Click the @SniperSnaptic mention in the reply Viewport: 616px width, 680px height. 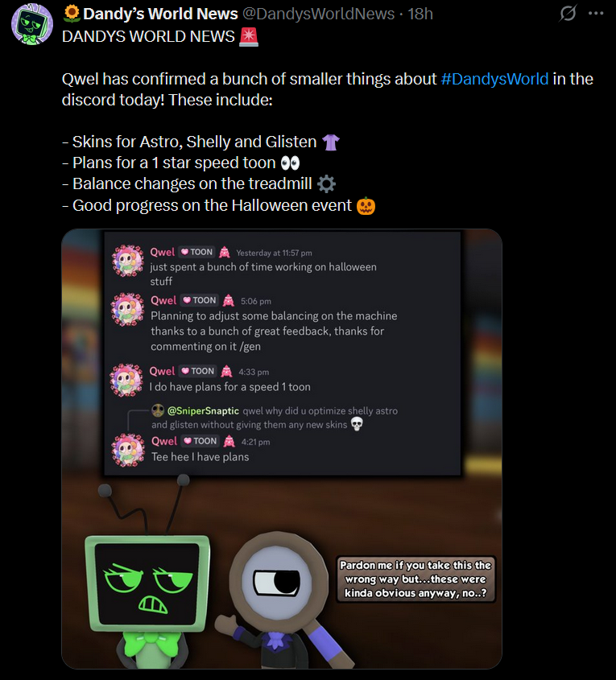coord(203,410)
